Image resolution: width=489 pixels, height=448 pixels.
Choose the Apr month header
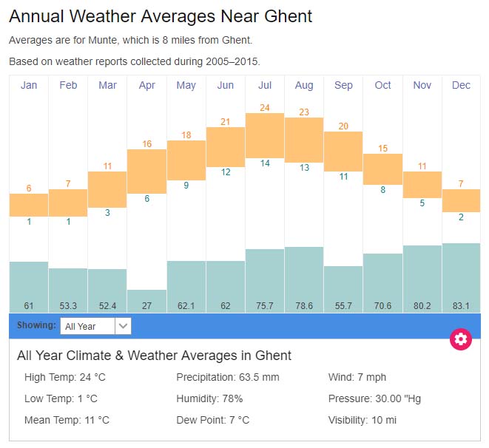tap(147, 86)
